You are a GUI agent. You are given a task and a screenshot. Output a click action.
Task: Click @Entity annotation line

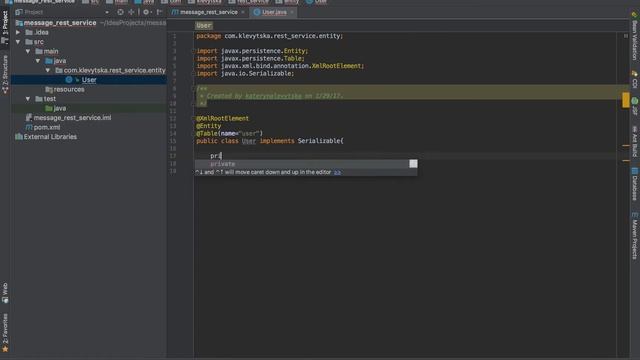[209, 126]
